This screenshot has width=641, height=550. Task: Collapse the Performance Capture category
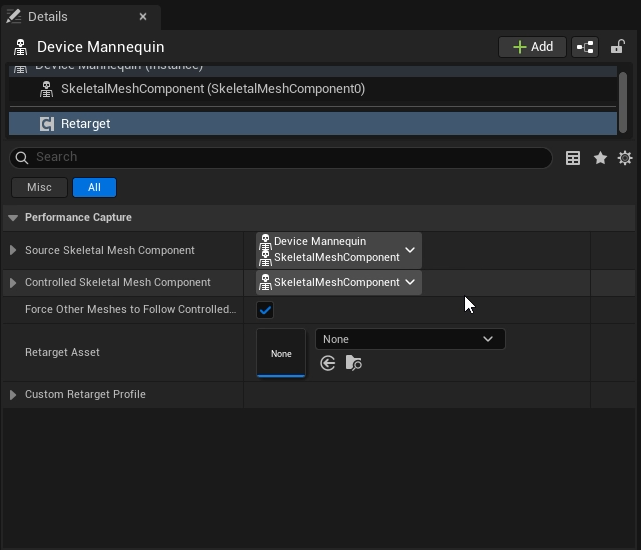13,218
